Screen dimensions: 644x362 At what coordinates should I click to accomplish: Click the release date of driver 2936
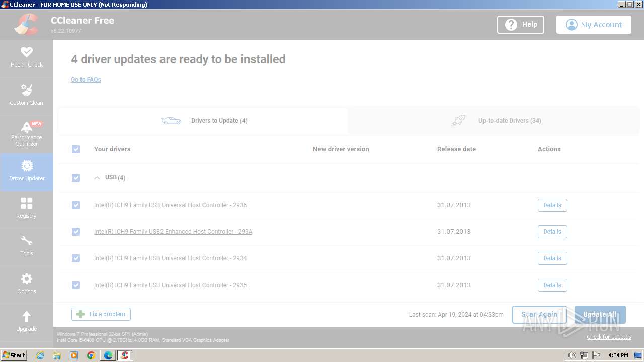[454, 205]
